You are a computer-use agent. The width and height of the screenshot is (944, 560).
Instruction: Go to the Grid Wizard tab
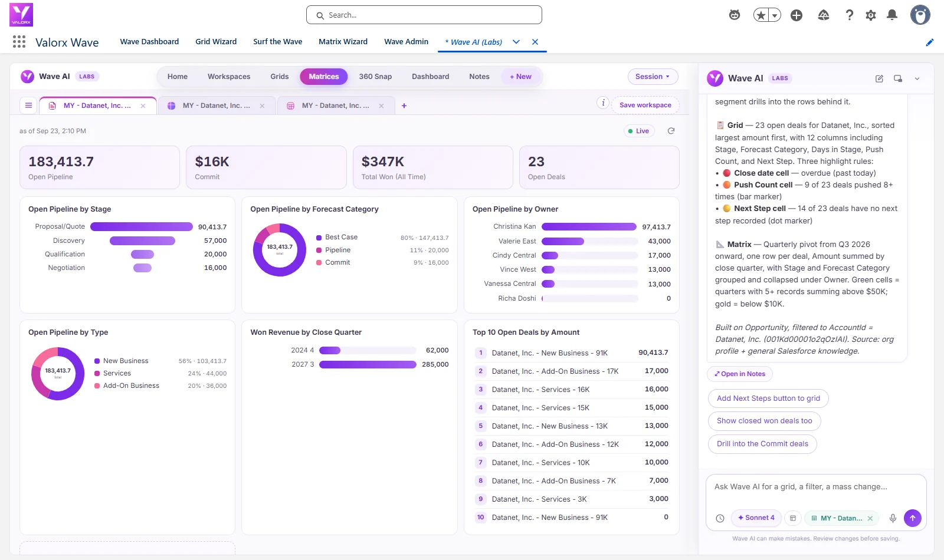point(216,42)
